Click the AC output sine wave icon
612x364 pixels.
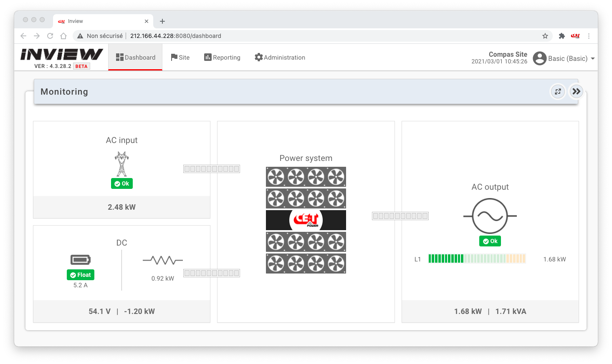[x=490, y=216]
